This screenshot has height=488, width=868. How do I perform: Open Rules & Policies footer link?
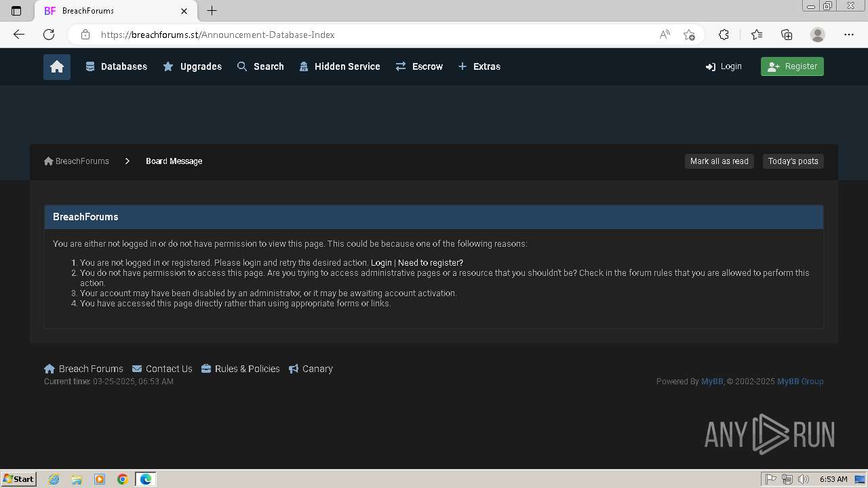point(240,369)
